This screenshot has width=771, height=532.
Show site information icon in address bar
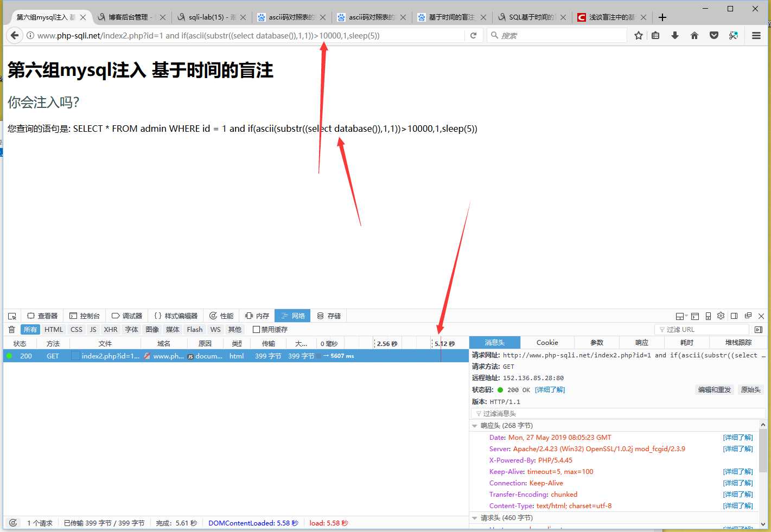tap(30, 35)
